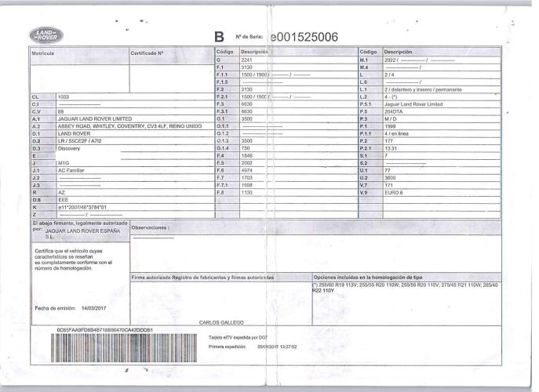Click the barcode at the bottom
Image resolution: width=539 pixels, height=392 pixels.
pyautogui.click(x=124, y=347)
